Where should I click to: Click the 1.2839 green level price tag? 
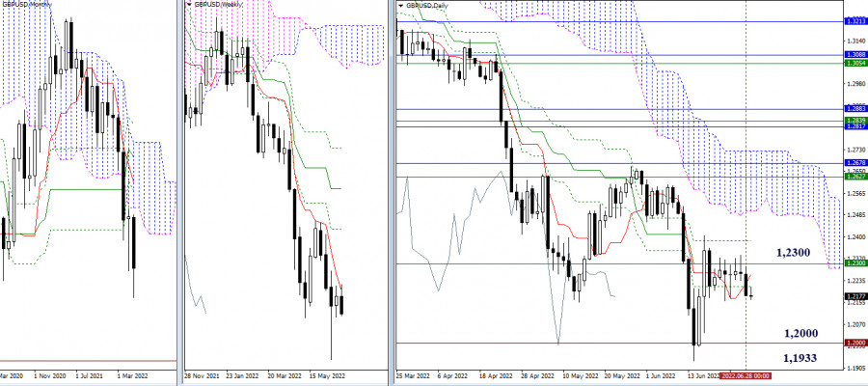tap(856, 121)
